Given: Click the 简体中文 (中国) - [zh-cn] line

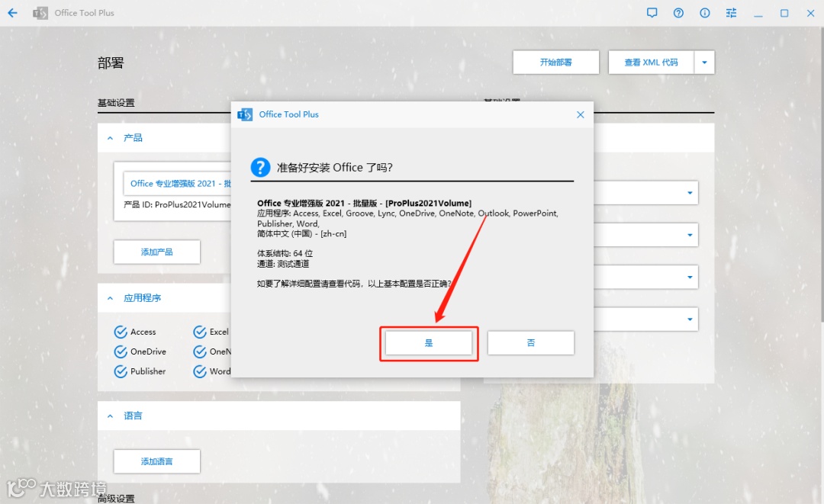Looking at the screenshot, I should click(x=301, y=233).
